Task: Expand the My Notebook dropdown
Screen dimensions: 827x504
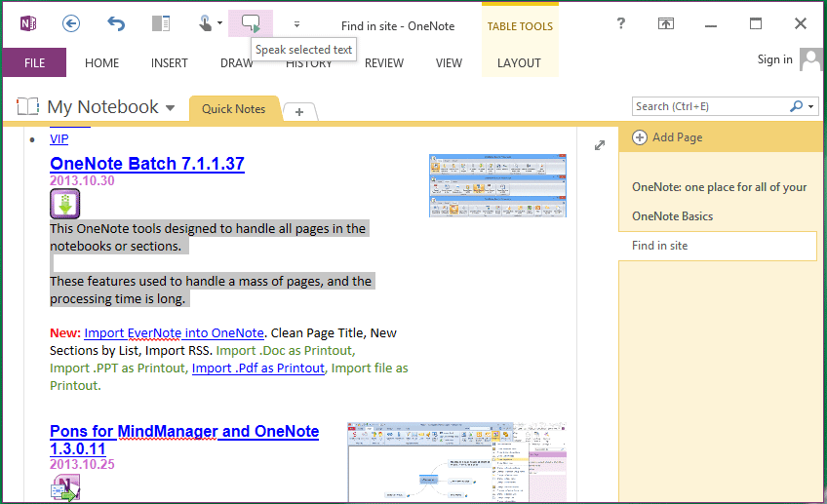Action: click(170, 108)
